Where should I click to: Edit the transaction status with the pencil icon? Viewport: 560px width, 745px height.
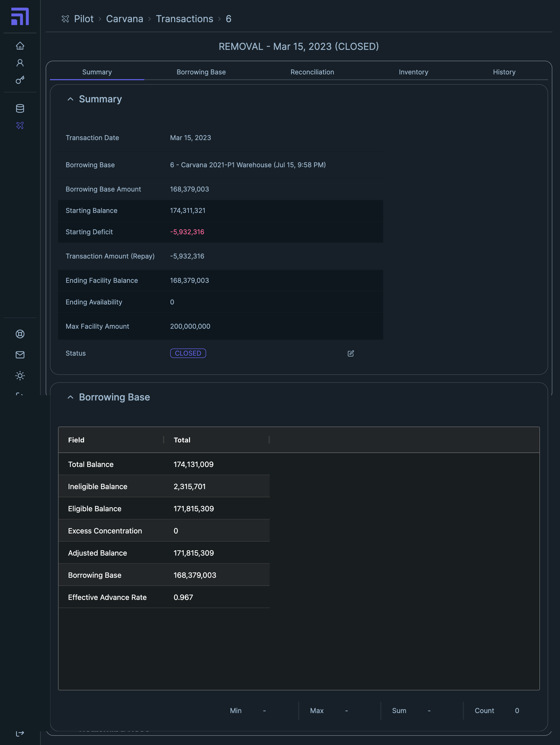coord(351,353)
